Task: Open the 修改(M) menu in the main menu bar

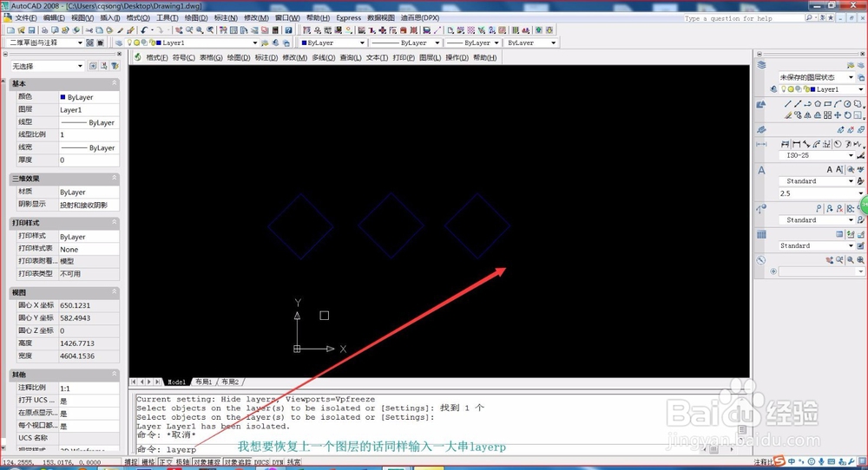Action: coord(256,17)
